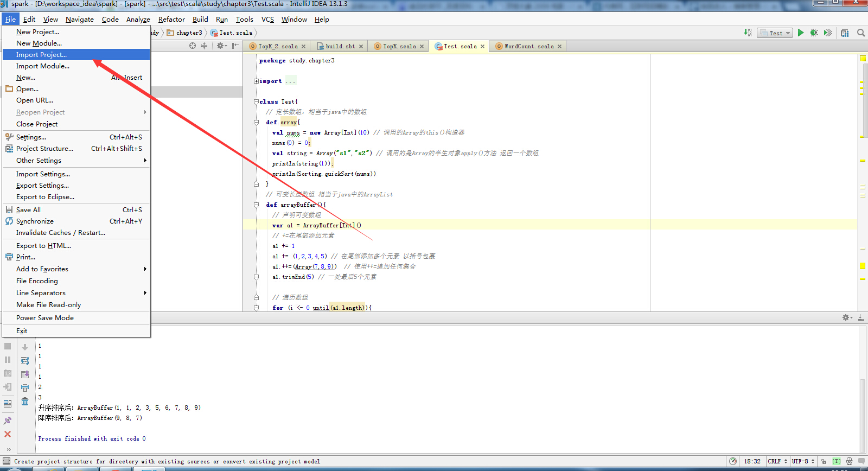Click Invalidate Caches / Restart...
This screenshot has height=471, width=868.
coord(76,233)
